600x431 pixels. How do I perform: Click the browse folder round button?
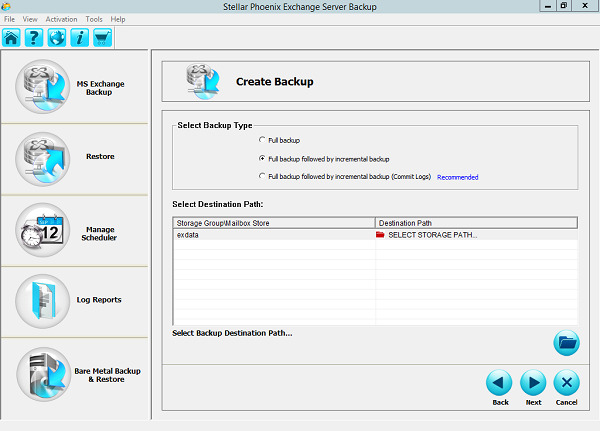click(x=566, y=343)
